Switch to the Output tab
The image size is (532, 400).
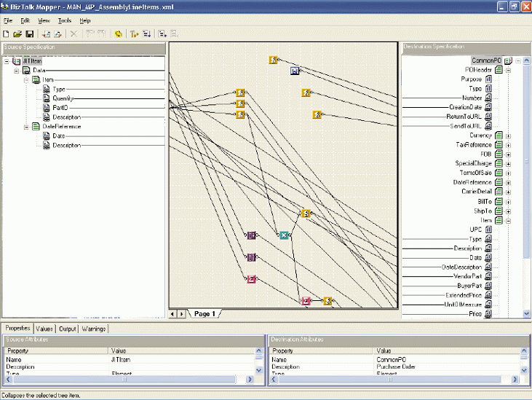[x=67, y=329]
